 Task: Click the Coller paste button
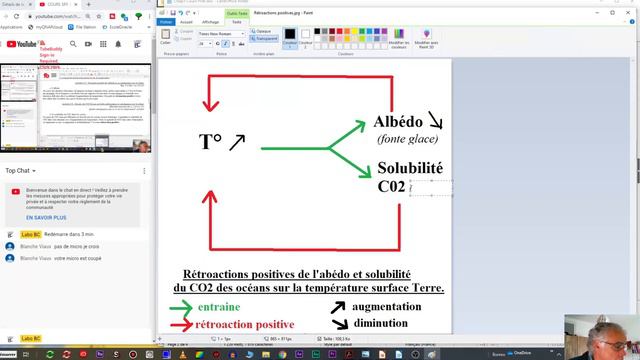165,37
